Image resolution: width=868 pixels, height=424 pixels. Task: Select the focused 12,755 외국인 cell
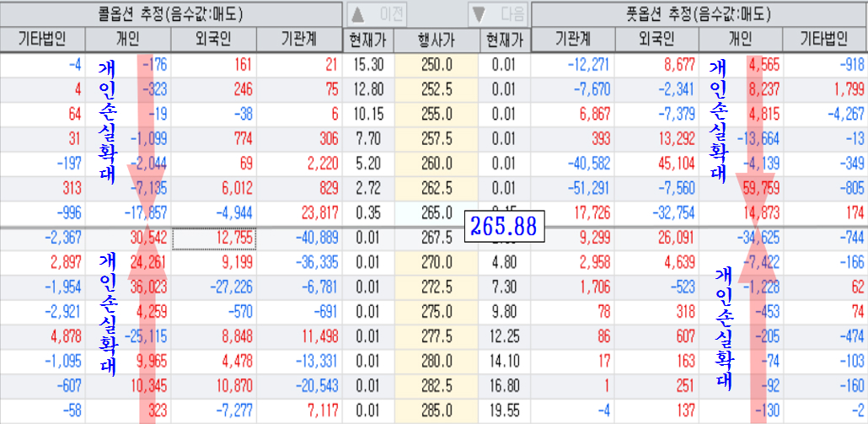(x=214, y=239)
